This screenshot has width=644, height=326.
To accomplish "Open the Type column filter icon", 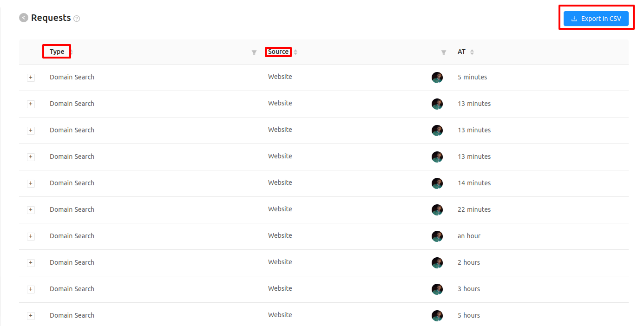I will (254, 52).
